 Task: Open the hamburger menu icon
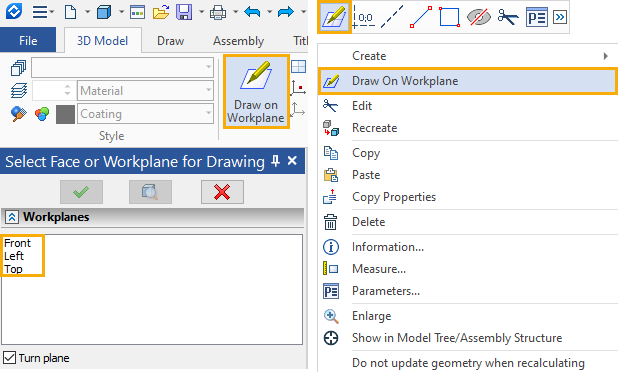click(39, 12)
